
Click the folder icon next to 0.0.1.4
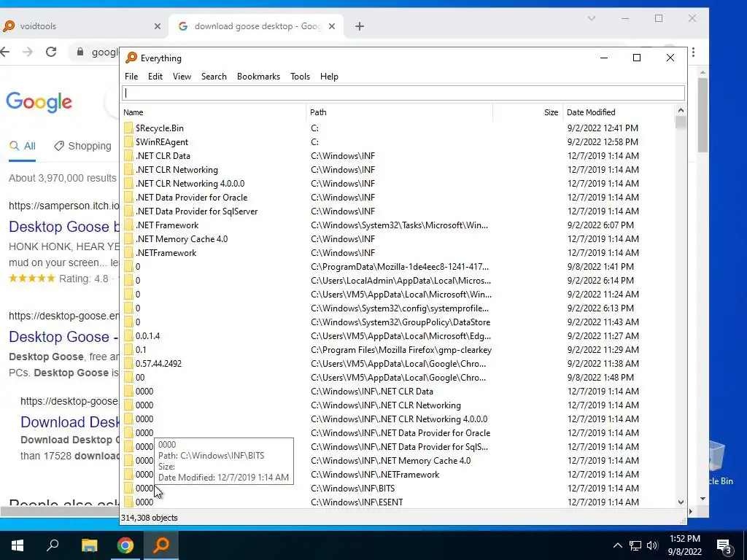(x=128, y=336)
